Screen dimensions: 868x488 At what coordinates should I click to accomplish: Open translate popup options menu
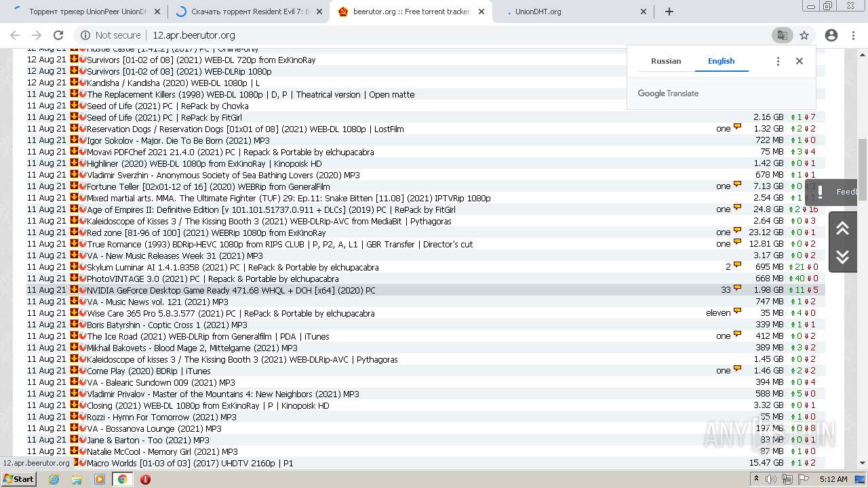[778, 61]
